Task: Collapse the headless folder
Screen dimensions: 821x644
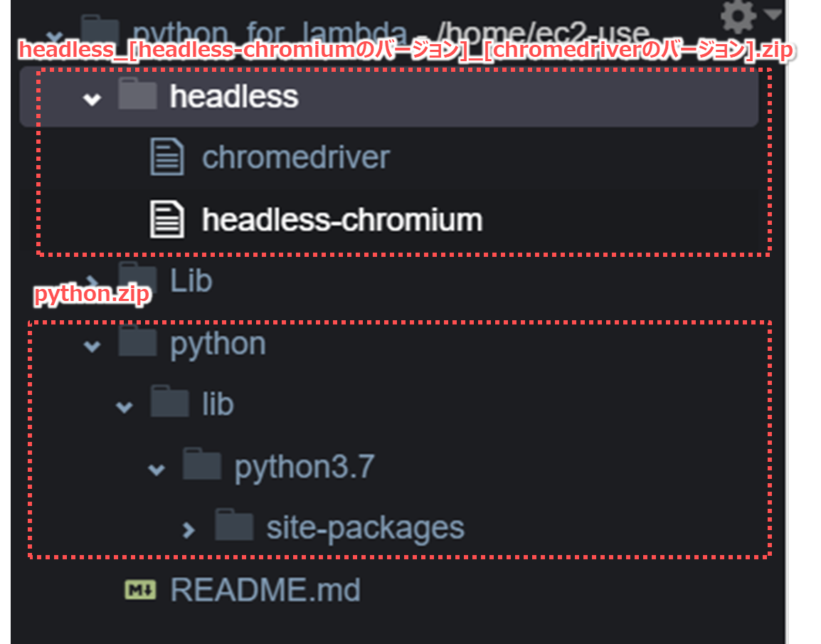Action: tap(92, 100)
